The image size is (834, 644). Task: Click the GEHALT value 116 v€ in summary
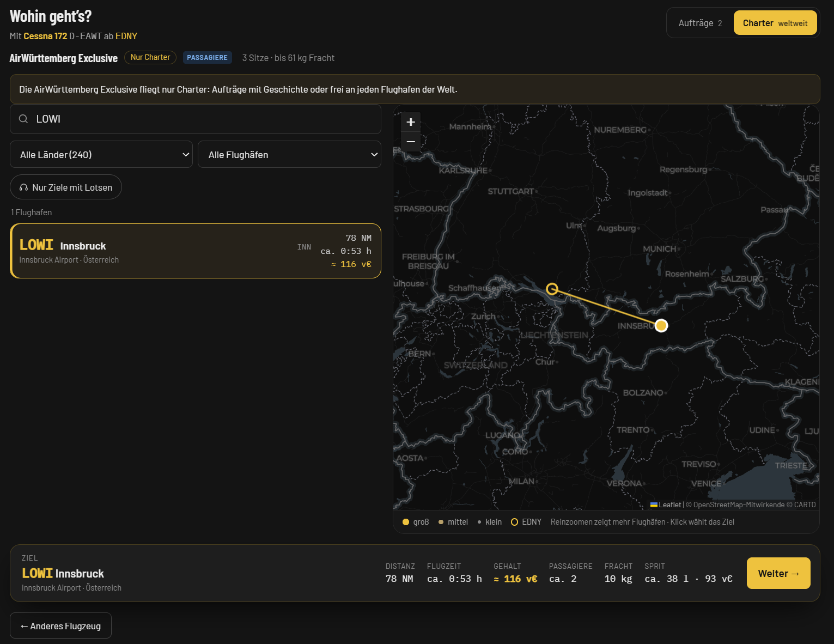click(x=515, y=579)
